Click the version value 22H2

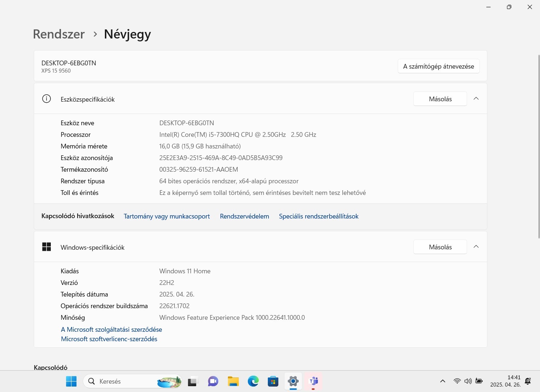pyautogui.click(x=167, y=283)
